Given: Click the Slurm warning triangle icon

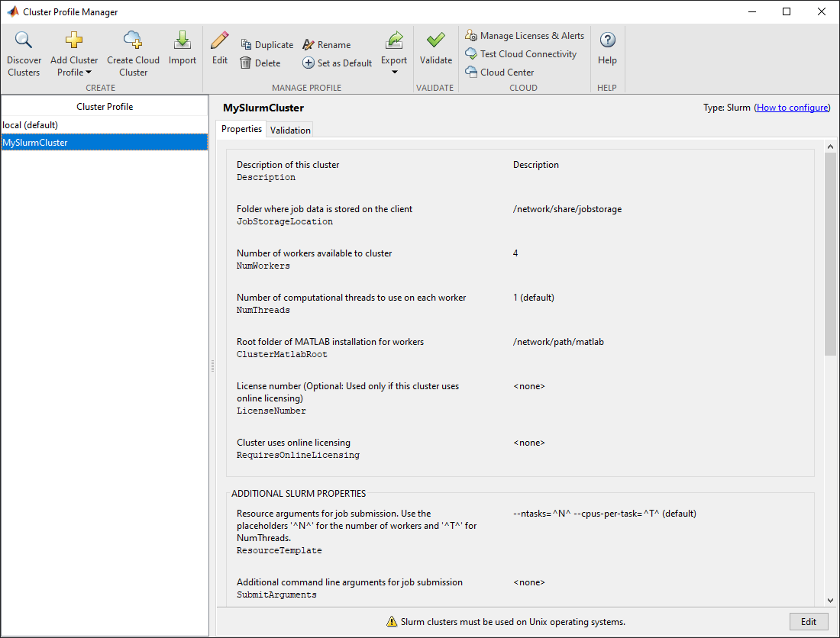Looking at the screenshot, I should [392, 621].
